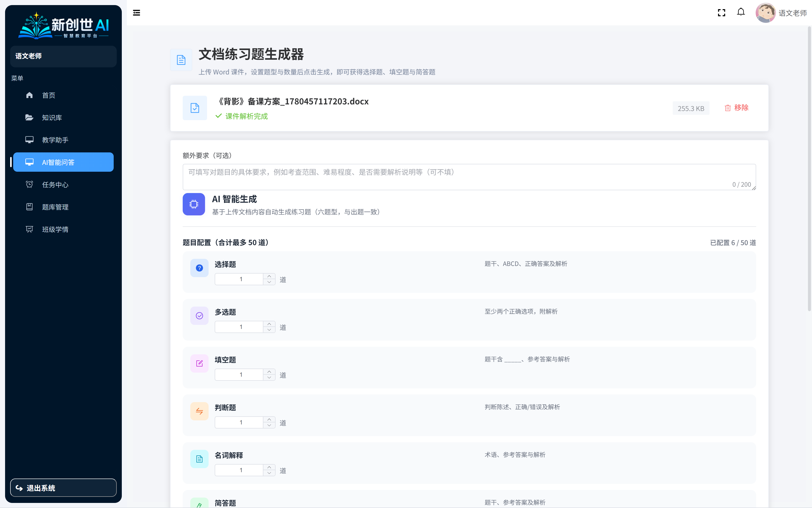Go to 首页 in the menu
812x508 pixels.
click(x=63, y=95)
